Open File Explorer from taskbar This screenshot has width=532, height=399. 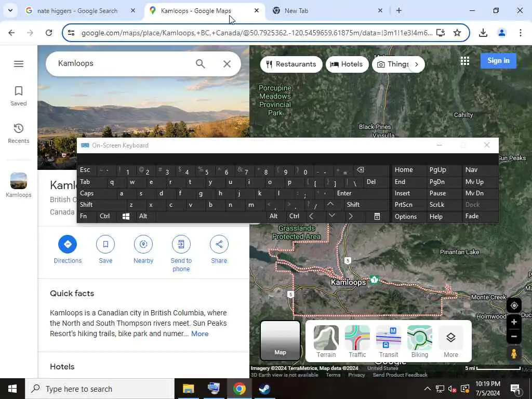pos(188,389)
